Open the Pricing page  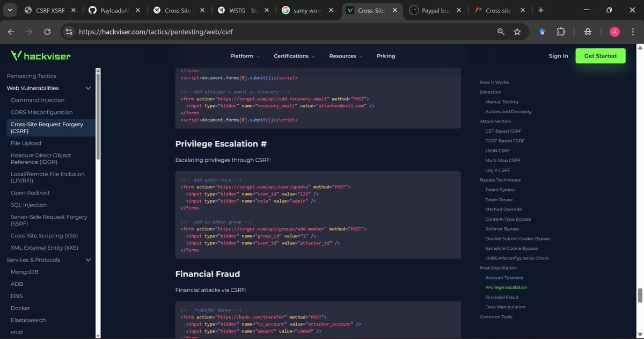tap(386, 56)
